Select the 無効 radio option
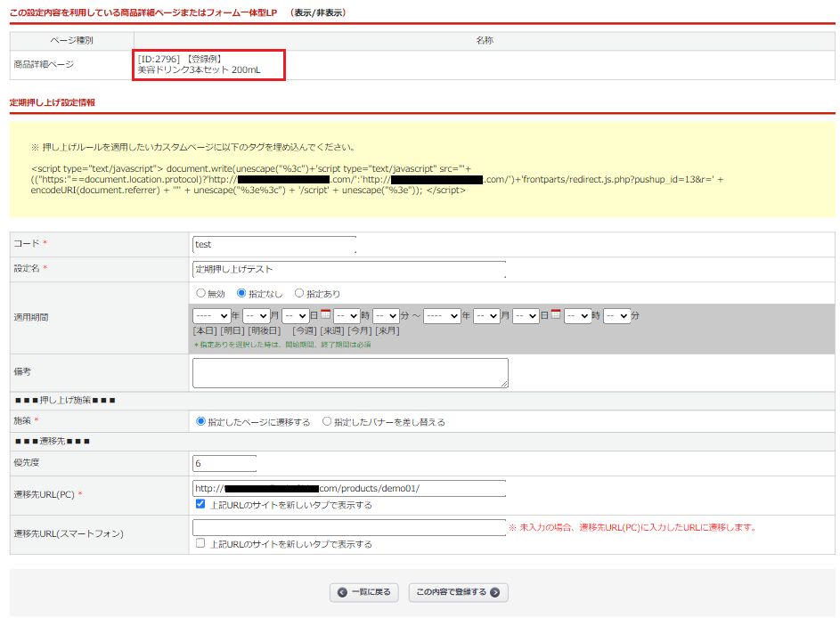Viewport: 840px width, 618px height. pos(200,293)
